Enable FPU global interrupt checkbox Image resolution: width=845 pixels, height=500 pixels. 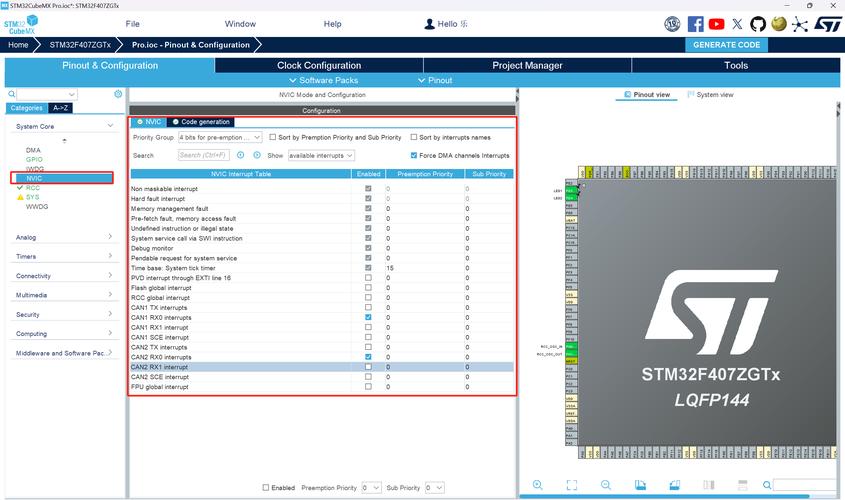point(368,386)
